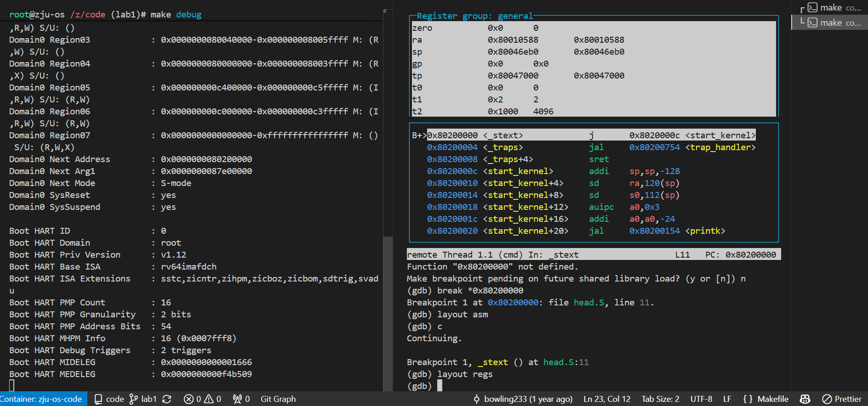Image resolution: width=868 pixels, height=406 pixels.
Task: Select the start_kernel addi instruction line
Action: click(x=554, y=171)
